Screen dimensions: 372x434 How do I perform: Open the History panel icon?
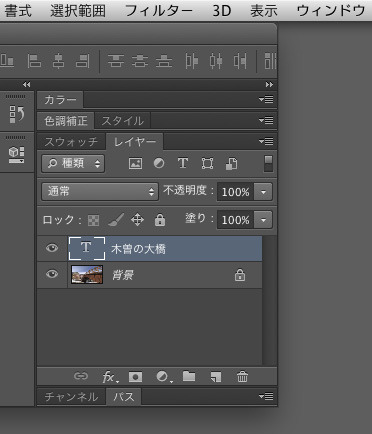coord(17,114)
